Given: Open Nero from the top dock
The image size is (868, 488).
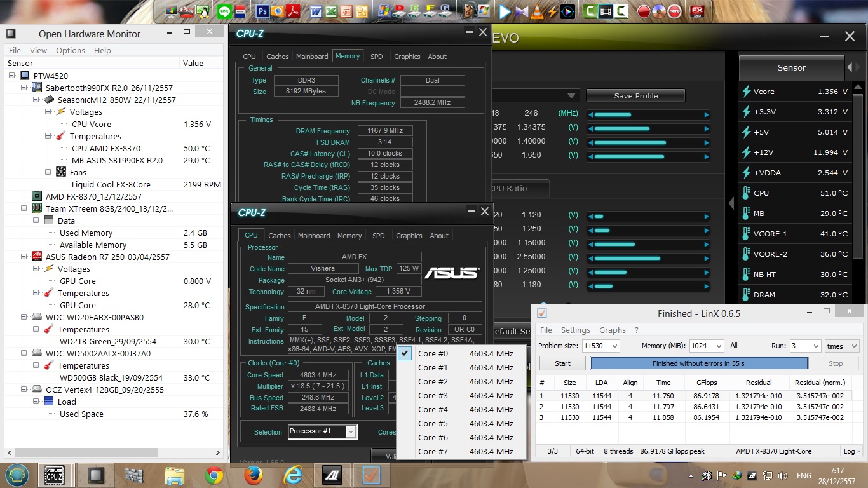Looking at the screenshot, I should 674,11.
